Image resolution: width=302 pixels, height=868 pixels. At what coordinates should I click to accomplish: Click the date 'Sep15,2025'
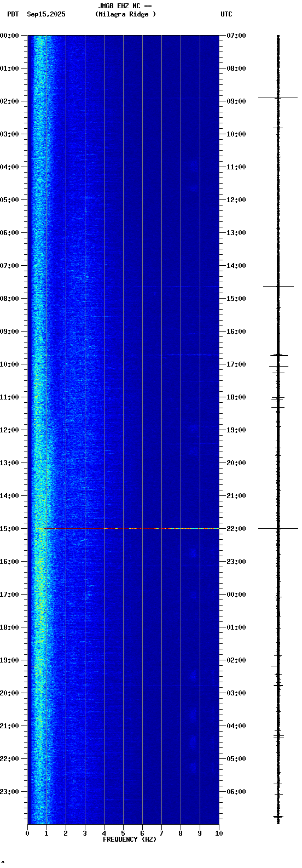(46, 14)
